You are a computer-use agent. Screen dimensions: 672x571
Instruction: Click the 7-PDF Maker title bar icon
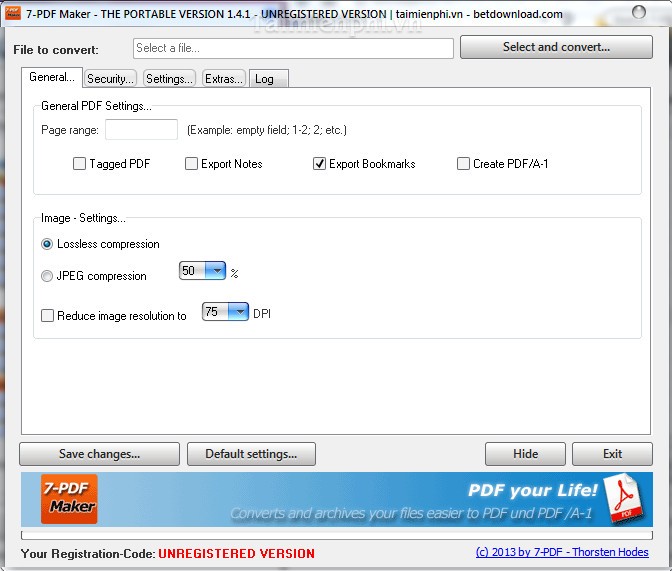[x=13, y=13]
